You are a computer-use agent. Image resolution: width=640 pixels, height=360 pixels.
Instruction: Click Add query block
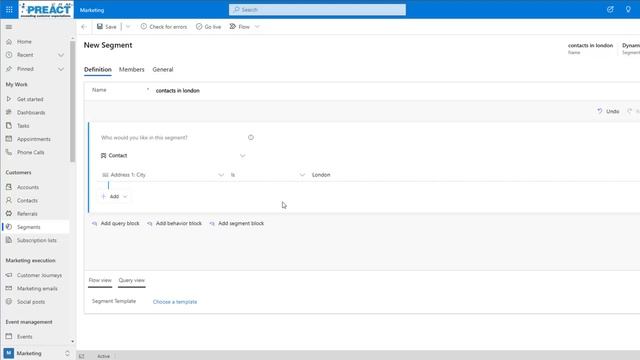[116, 224]
